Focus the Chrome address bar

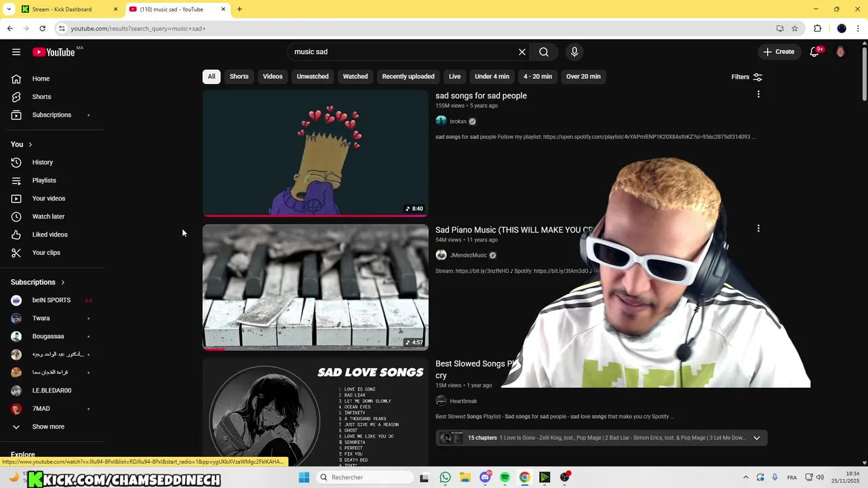coord(414,28)
